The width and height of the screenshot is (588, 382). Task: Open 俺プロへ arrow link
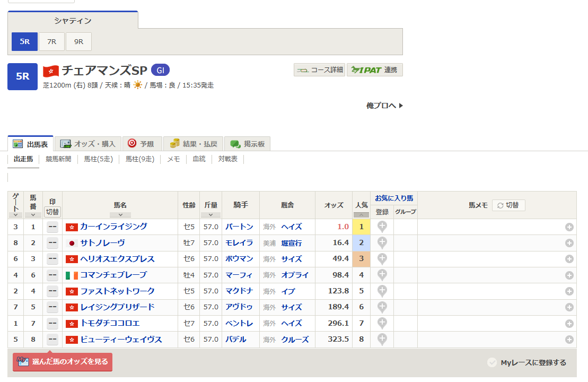[384, 106]
